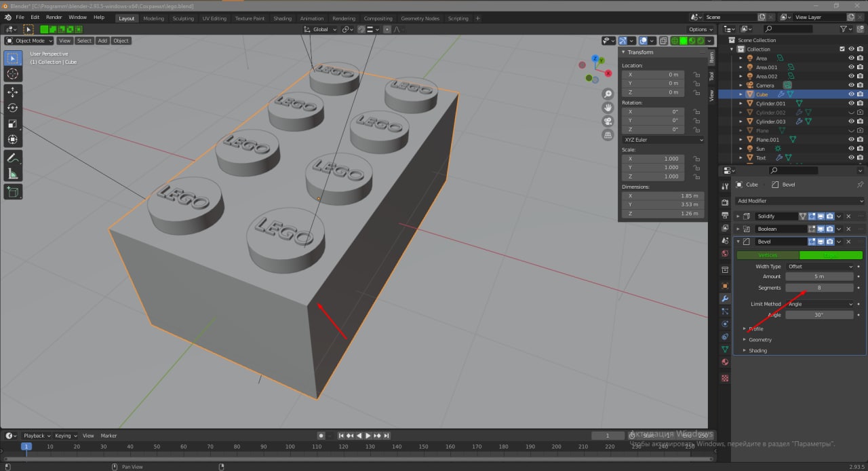Viewport: 868px width, 471px height.
Task: Select the Measure tool
Action: click(x=13, y=173)
